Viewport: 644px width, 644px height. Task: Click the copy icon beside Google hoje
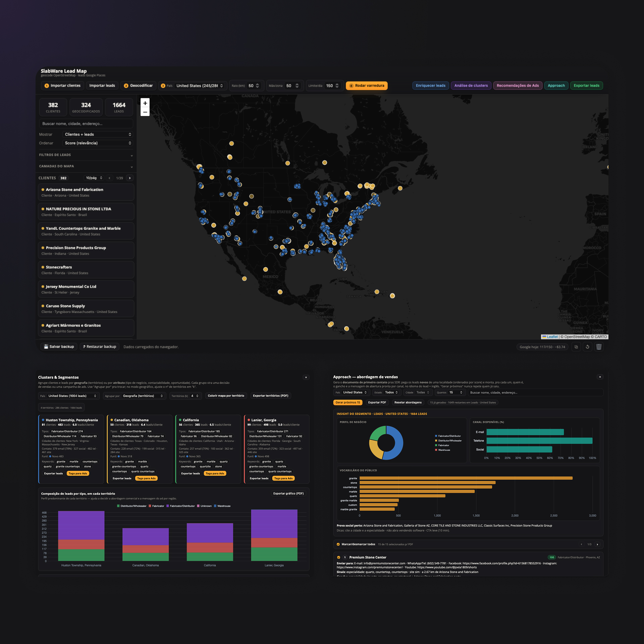576,347
